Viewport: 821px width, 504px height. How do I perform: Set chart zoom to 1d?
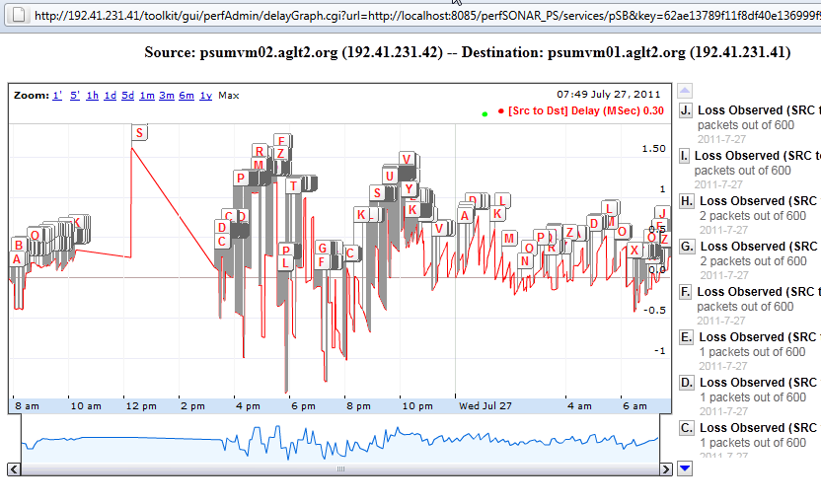(x=110, y=96)
